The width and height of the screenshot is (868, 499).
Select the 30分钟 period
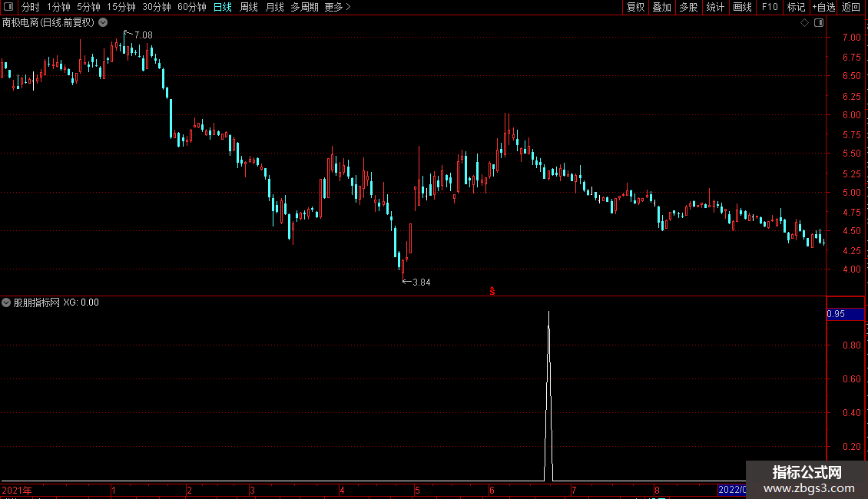pos(156,7)
